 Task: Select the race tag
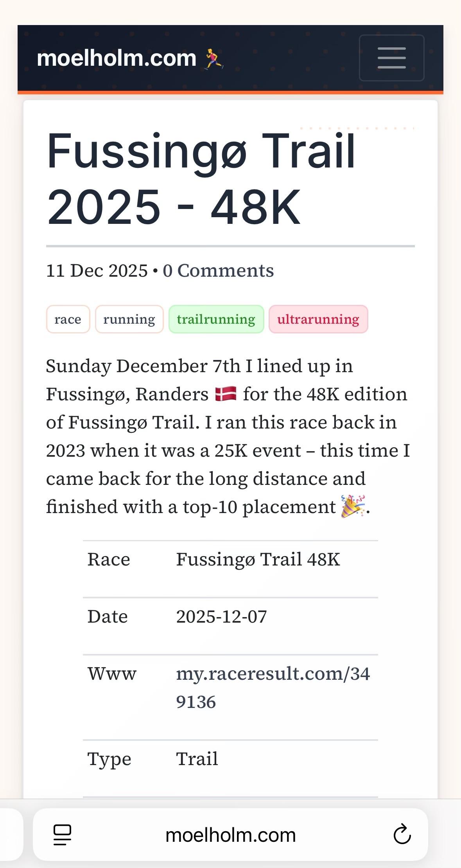[x=68, y=319]
